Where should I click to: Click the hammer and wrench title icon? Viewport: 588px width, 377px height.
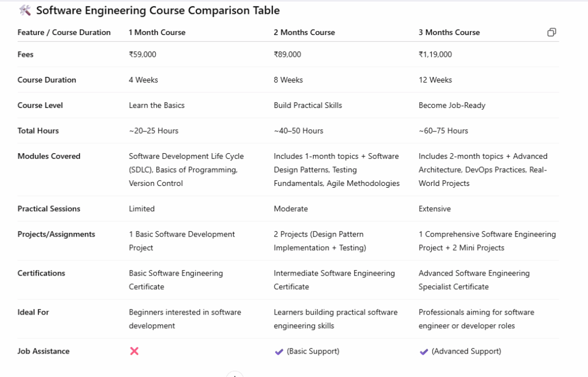(x=25, y=10)
